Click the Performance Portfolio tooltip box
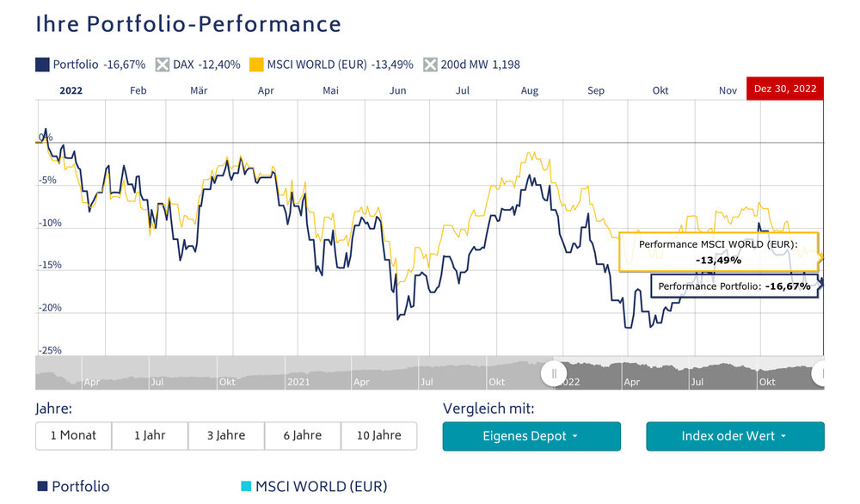 tap(734, 286)
